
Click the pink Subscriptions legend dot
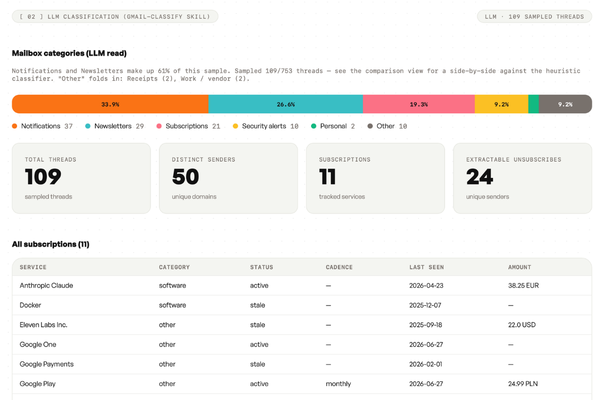point(159,126)
